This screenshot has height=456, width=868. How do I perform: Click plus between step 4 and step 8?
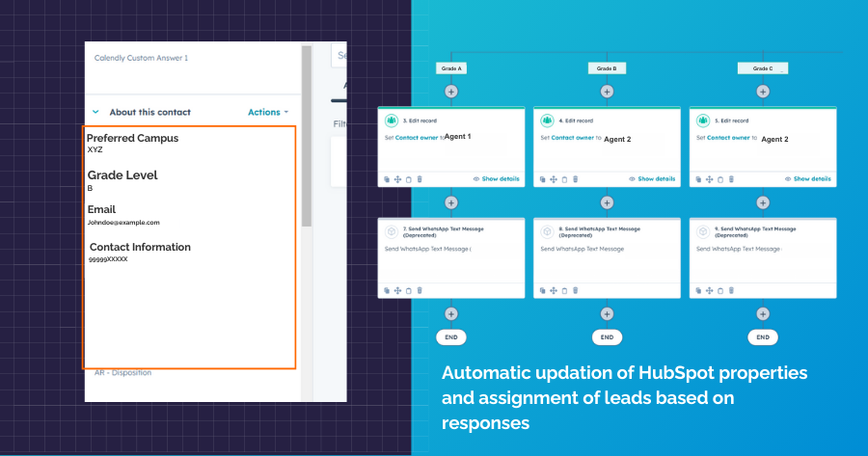coord(608,202)
